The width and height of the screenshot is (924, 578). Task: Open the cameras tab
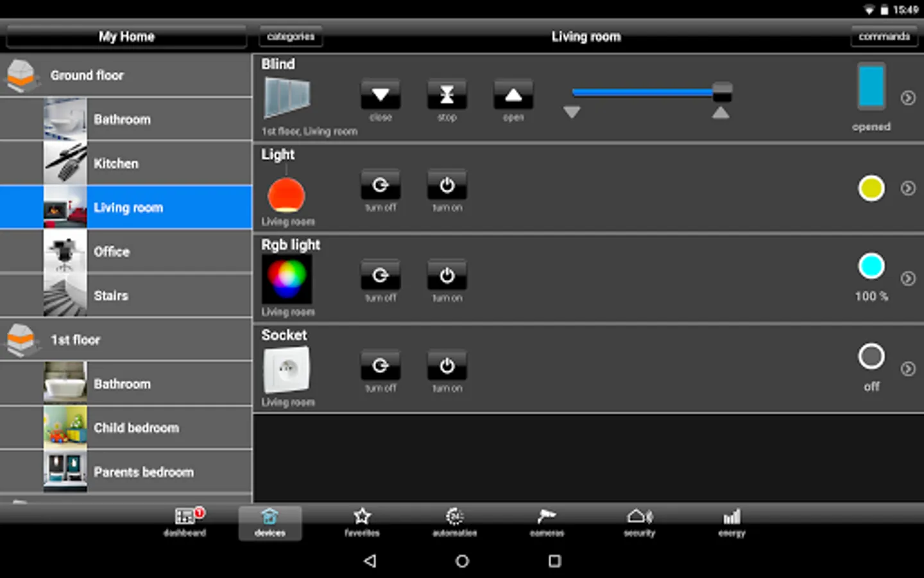pyautogui.click(x=547, y=522)
